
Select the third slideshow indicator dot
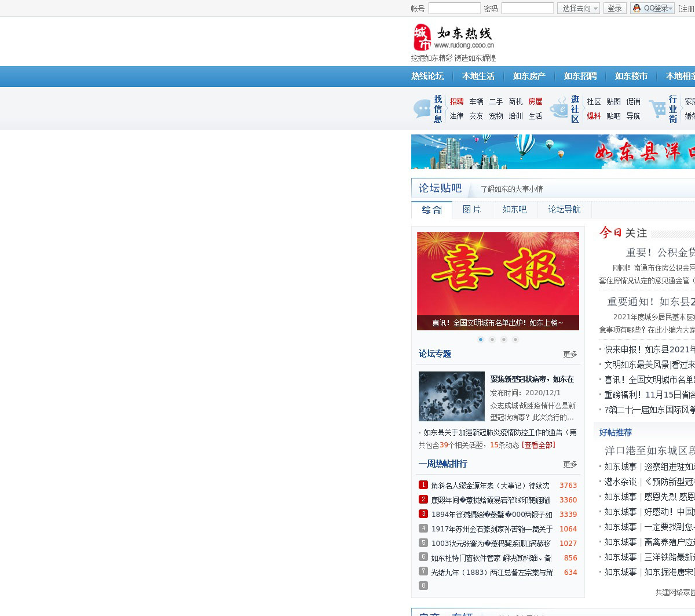coord(504,340)
